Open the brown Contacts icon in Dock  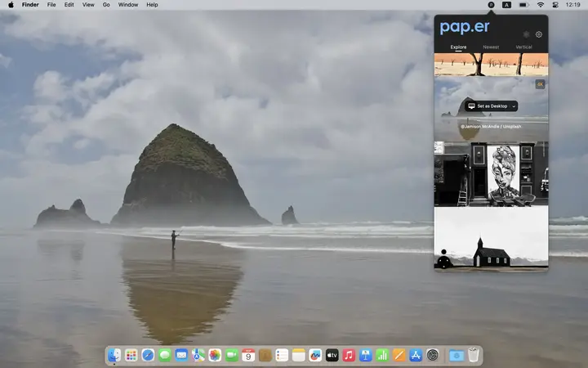pyautogui.click(x=265, y=355)
